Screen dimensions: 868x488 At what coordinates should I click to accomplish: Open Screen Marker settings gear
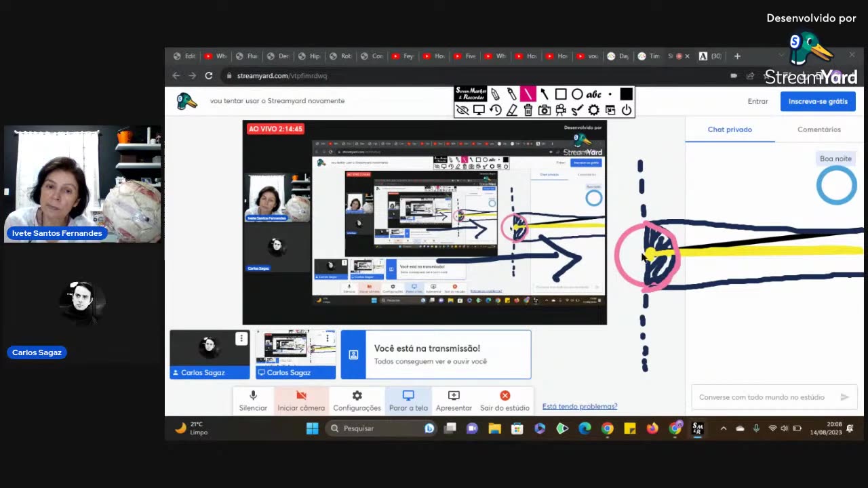(x=593, y=110)
